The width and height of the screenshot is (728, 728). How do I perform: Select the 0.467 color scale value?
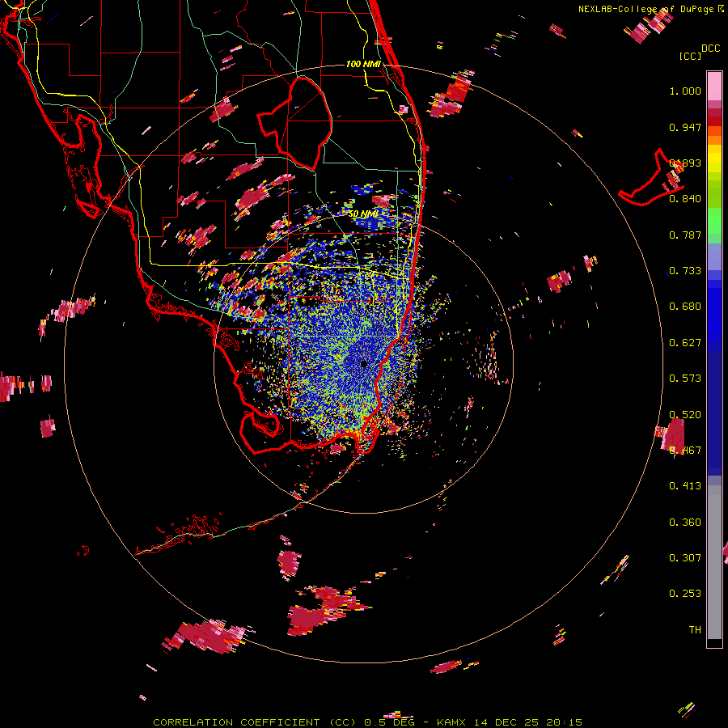685,451
